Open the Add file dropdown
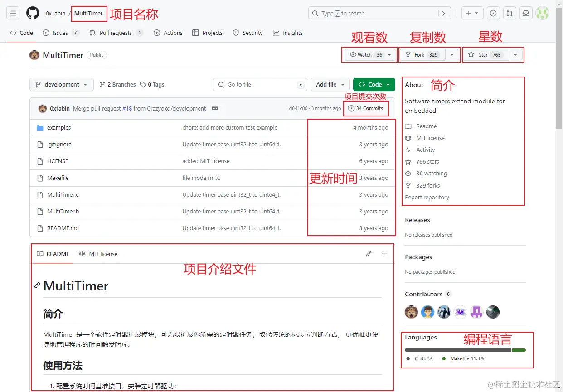Viewport: 563px width, 392px height. coord(330,85)
